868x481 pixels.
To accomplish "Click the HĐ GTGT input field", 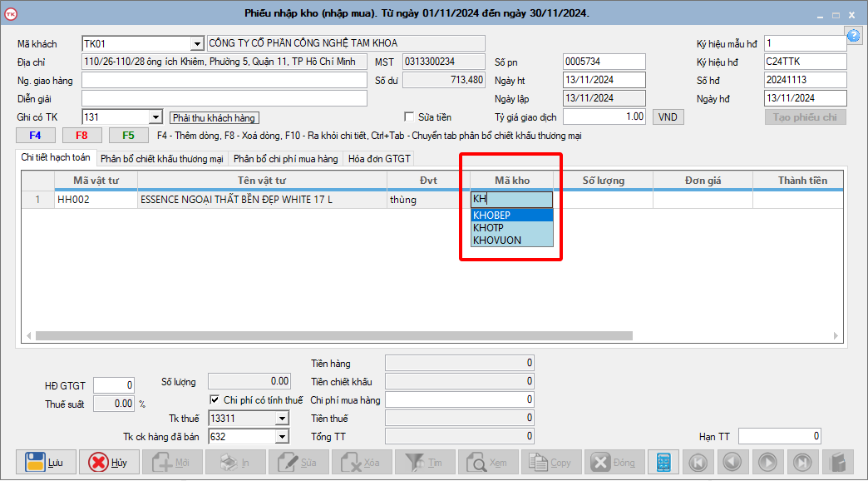I will [x=113, y=385].
